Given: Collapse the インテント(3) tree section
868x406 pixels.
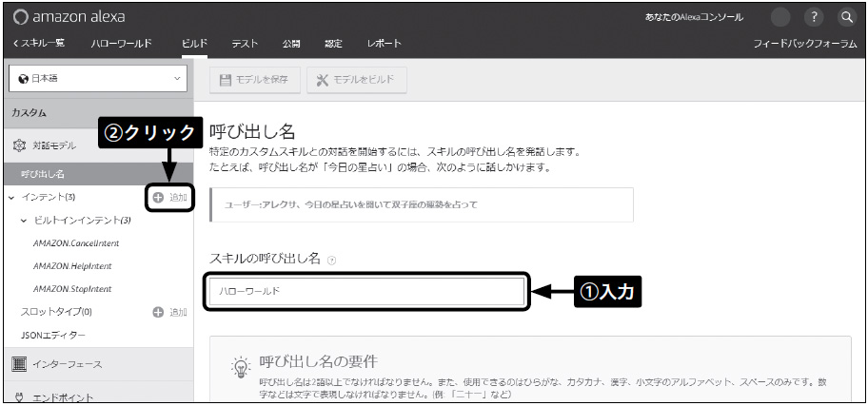Looking at the screenshot, I should (11, 198).
